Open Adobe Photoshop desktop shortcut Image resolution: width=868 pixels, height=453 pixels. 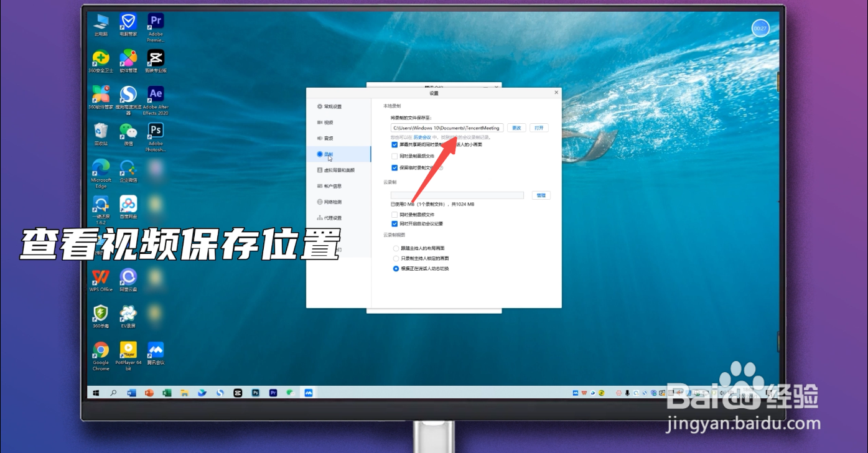[156, 137]
